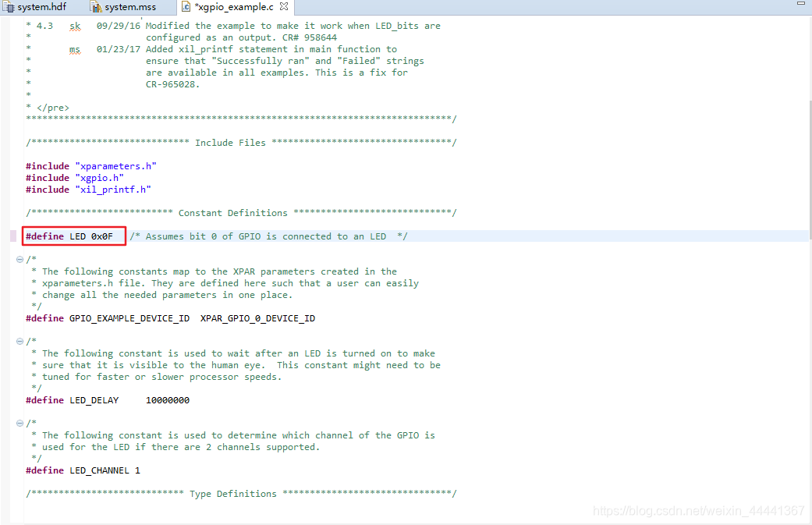Click the system.hdf file icon
The width and height of the screenshot is (812, 525).
[9, 7]
